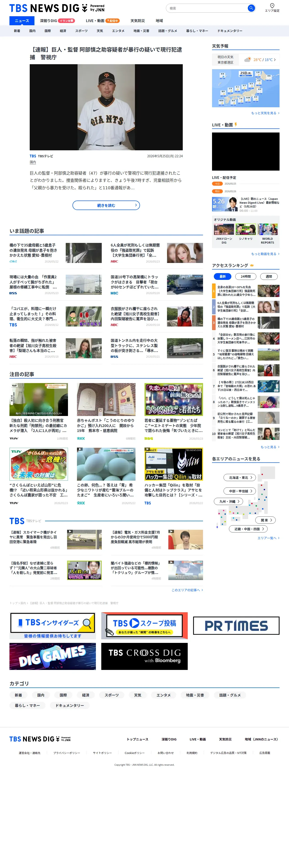Open tomorrow's weather row for 東京都港区

pyautogui.click(x=246, y=60)
